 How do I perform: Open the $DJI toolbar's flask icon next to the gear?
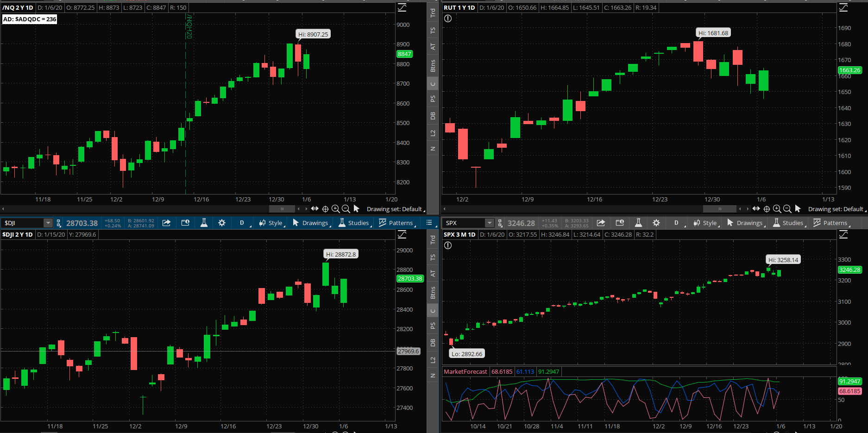(204, 223)
